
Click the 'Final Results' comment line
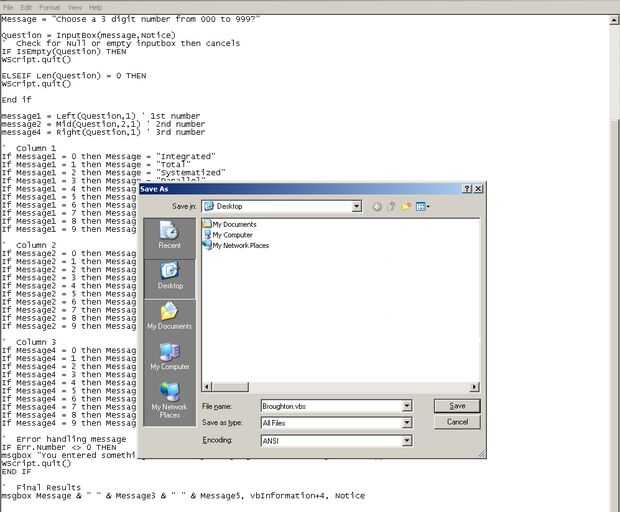[x=42, y=487]
